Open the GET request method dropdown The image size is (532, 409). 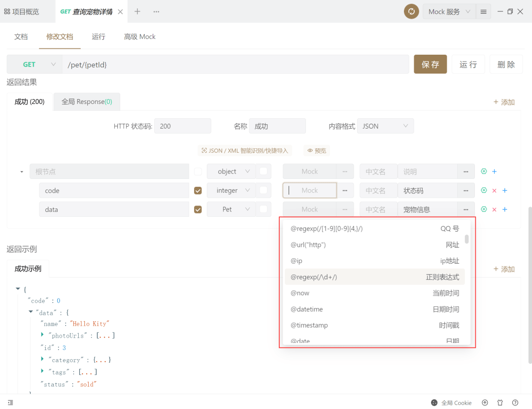tap(34, 64)
